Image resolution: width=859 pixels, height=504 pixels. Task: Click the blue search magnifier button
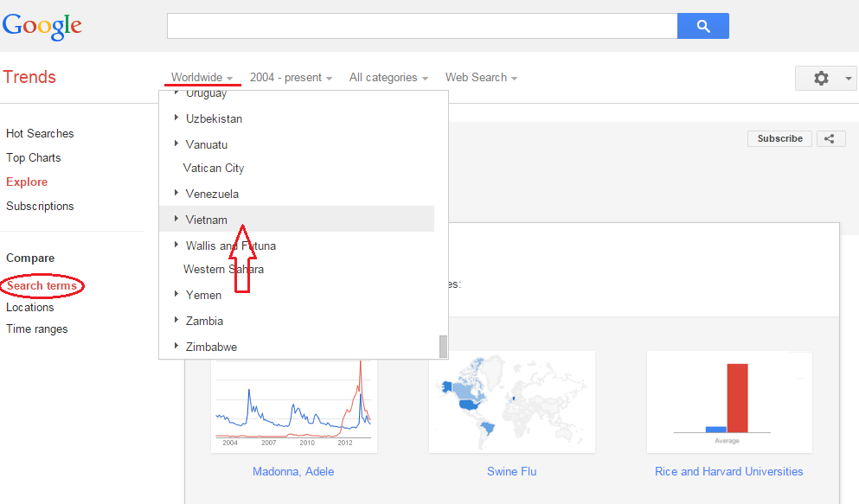(702, 26)
